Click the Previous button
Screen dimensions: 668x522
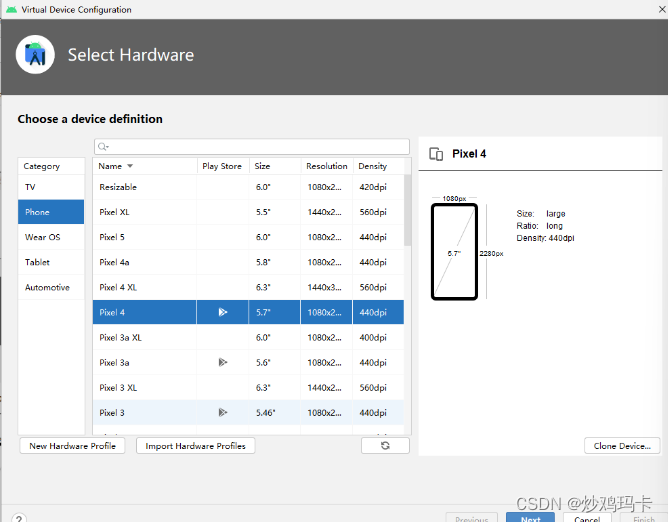(x=472, y=517)
